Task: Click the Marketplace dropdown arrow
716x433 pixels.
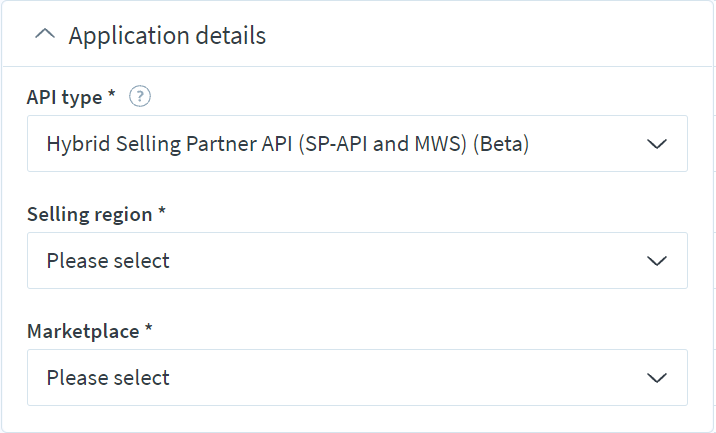Action: coord(657,378)
